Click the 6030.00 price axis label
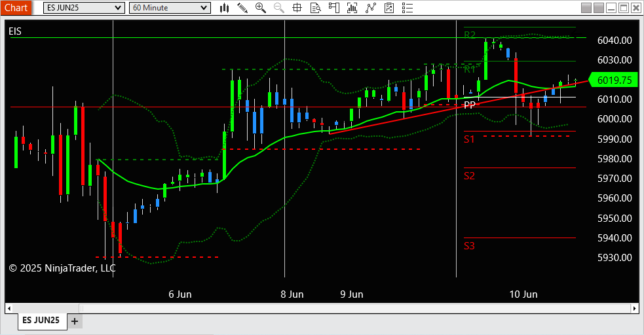This screenshot has width=644, height=335. (x=615, y=60)
